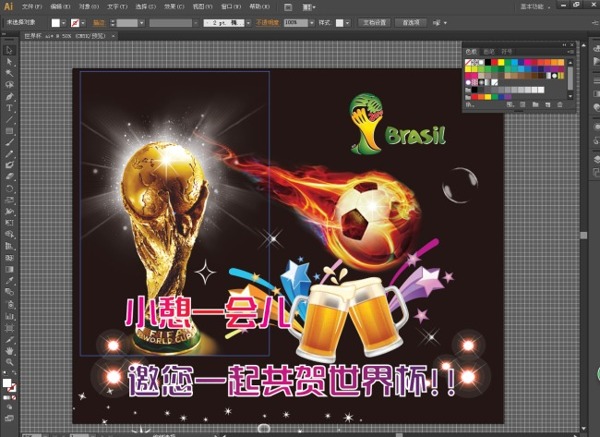Open the 文字(T) menu

[x=117, y=7]
